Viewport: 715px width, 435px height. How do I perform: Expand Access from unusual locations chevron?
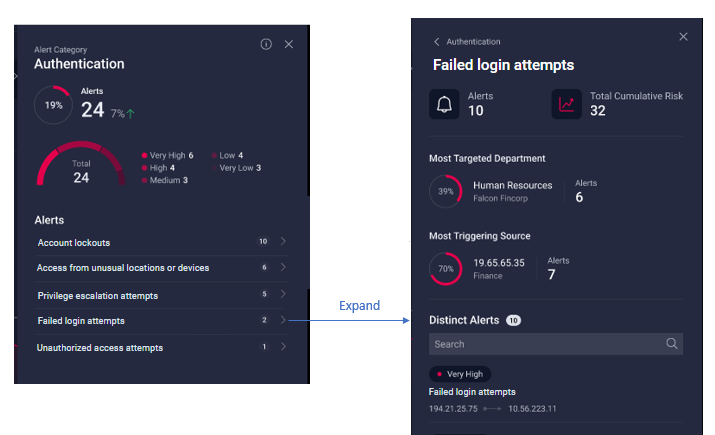coord(284,268)
